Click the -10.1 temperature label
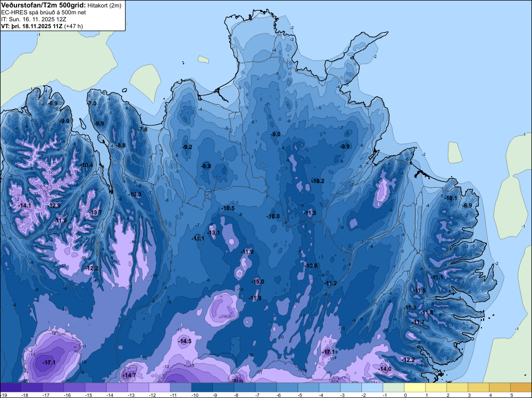This screenshot has height=398, width=532. pos(451,198)
